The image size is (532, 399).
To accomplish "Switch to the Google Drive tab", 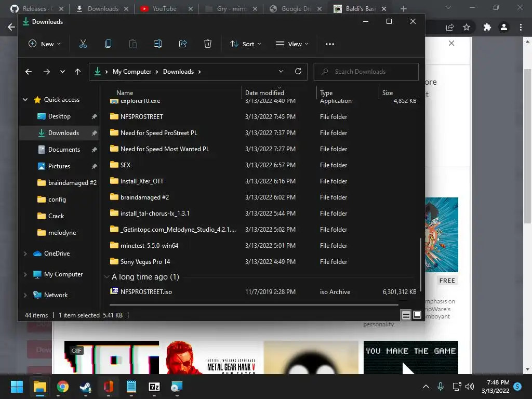I will tap(295, 9).
